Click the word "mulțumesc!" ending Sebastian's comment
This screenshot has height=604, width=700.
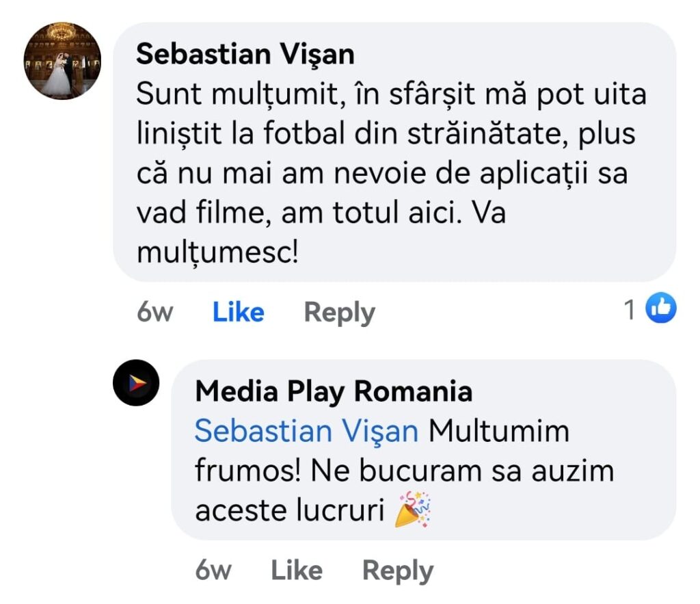click(217, 253)
